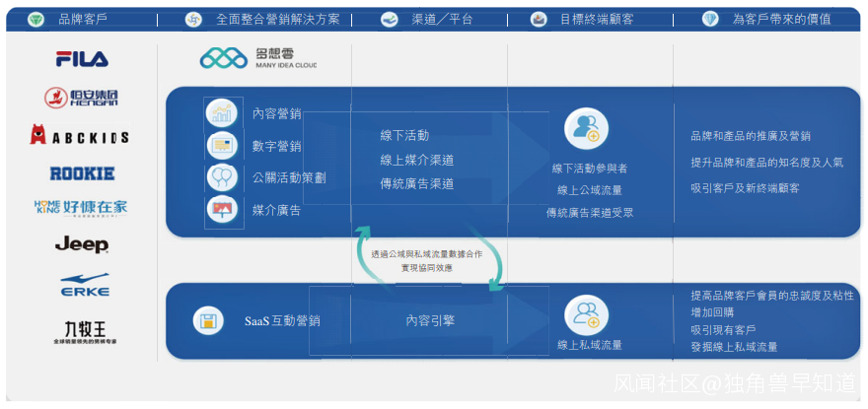Click the user-plus icon above 線上私域流量
This screenshot has height=409, width=868.
click(x=586, y=315)
